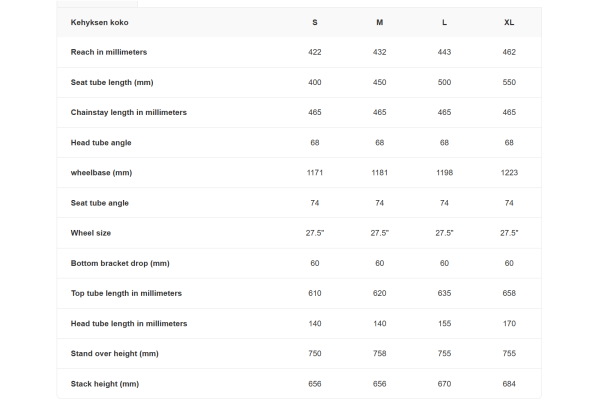600x400 pixels.
Task: Click the Head tube angle row label
Action: [101, 142]
